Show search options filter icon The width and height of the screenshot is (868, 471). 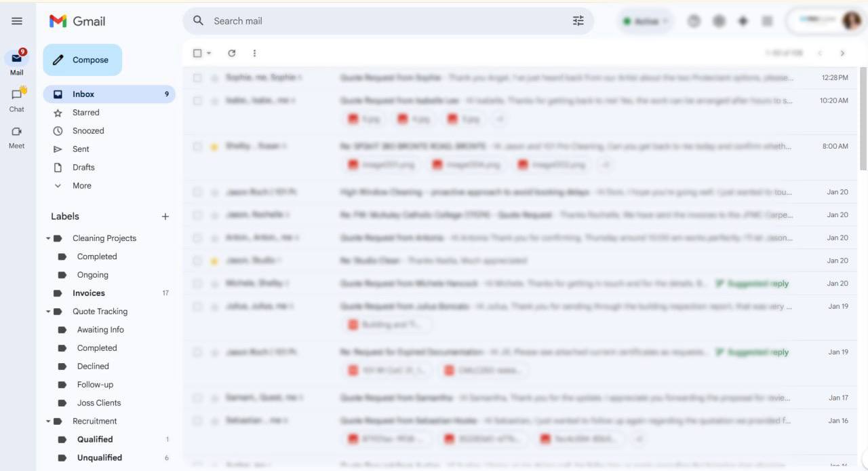pyautogui.click(x=578, y=21)
